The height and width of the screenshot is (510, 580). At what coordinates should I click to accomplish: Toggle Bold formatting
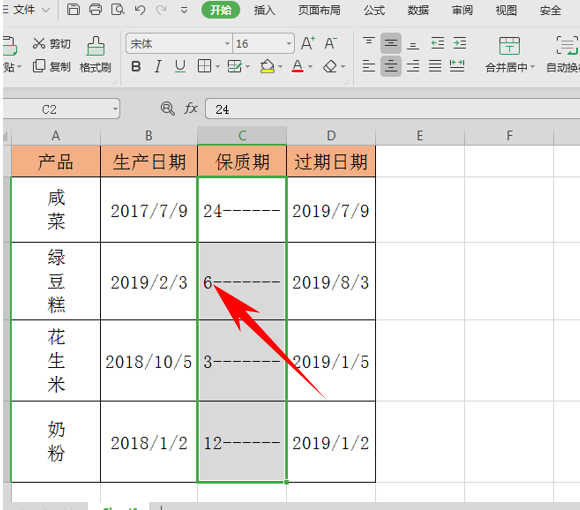pos(136,67)
